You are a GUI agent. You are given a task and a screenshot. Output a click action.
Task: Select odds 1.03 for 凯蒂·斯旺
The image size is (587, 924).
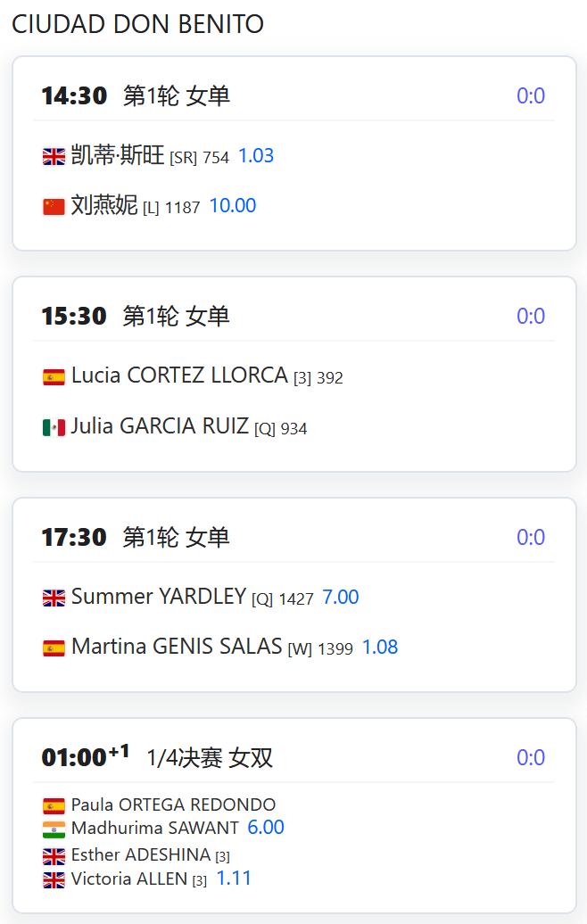[x=256, y=155]
